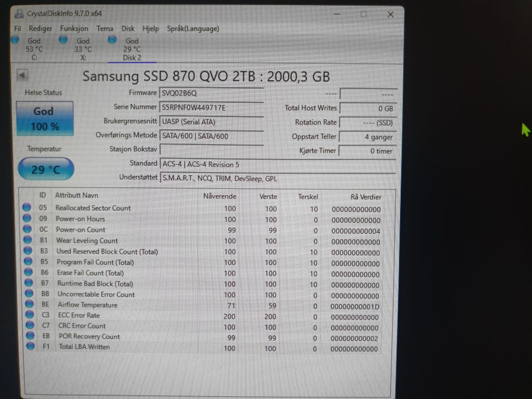This screenshot has width=532, height=399.
Task: Click raw value 000000000002 of POR Recovery Count
Action: [354, 339]
